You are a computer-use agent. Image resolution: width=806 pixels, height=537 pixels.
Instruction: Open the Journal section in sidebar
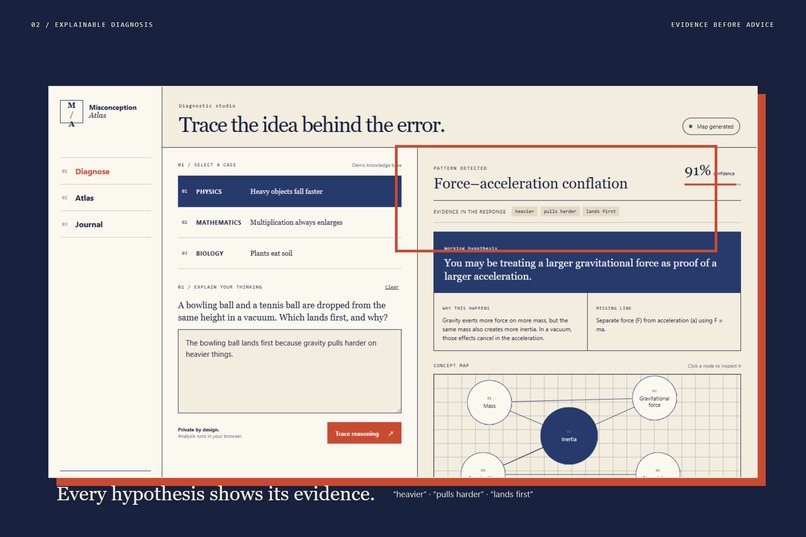tap(105, 225)
